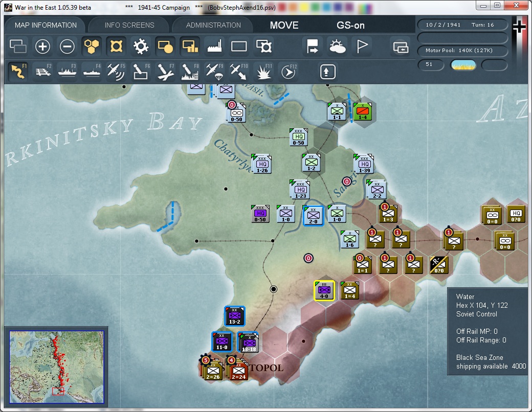Select the purple HQ 0-50 counter
Viewport: 532px width, 412px height.
(260, 214)
